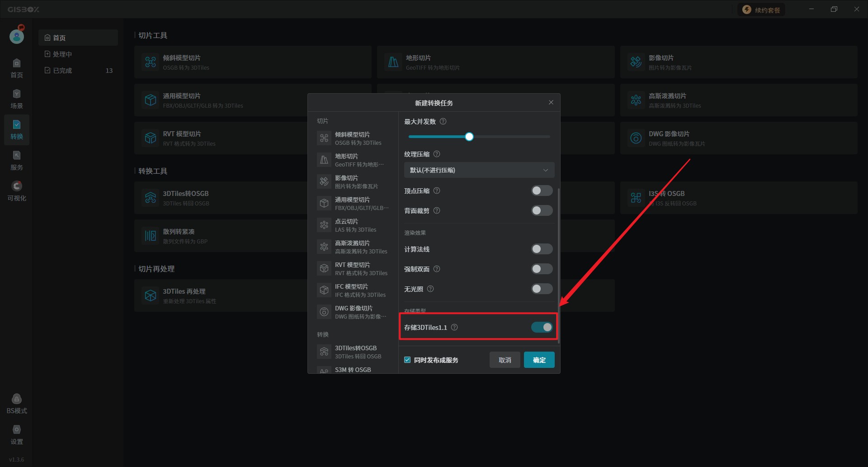Switch to BS模式 via sidebar icon

tap(17, 404)
